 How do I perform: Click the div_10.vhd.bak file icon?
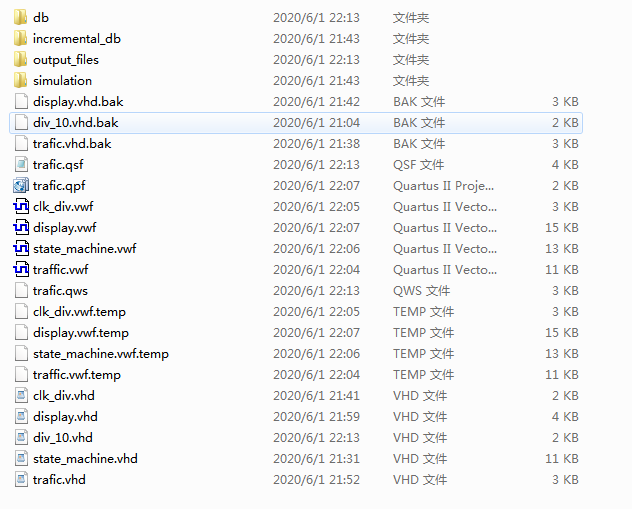[21, 122]
